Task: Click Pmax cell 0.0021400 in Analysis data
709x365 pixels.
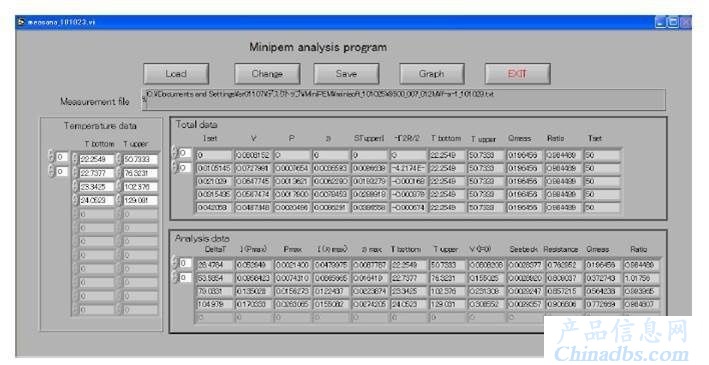Action: (x=292, y=265)
